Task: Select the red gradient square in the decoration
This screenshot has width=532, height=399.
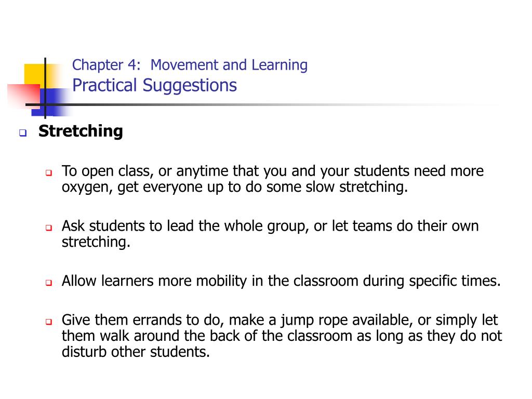Action: 23,96
